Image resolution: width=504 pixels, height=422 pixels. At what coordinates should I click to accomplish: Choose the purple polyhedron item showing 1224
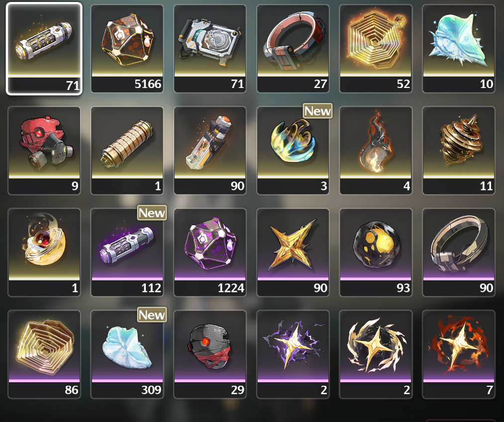210,253
